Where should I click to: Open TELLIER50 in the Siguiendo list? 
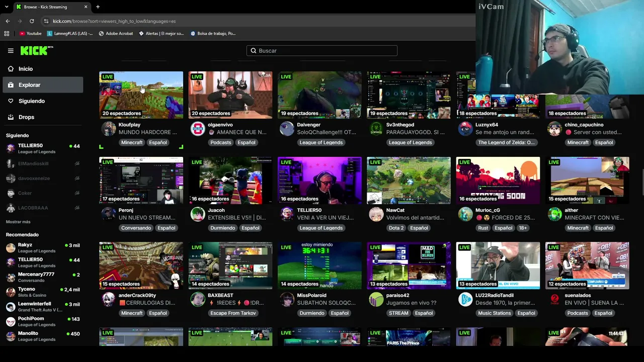tap(43, 148)
